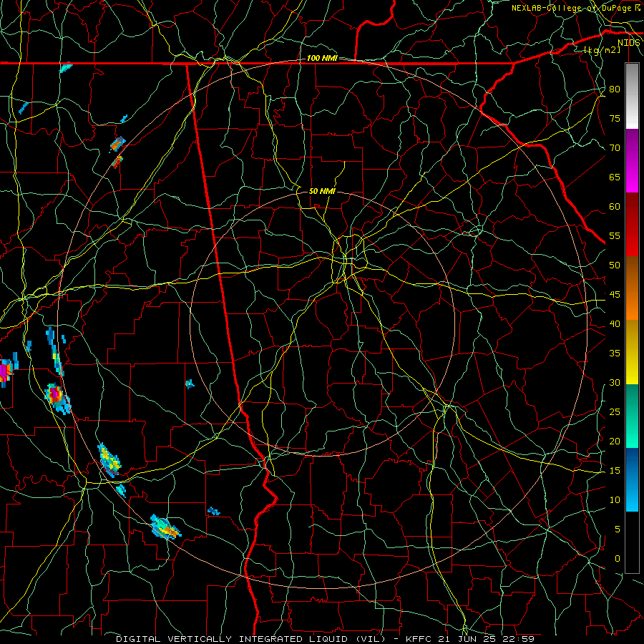Click the scale value 15

point(615,470)
